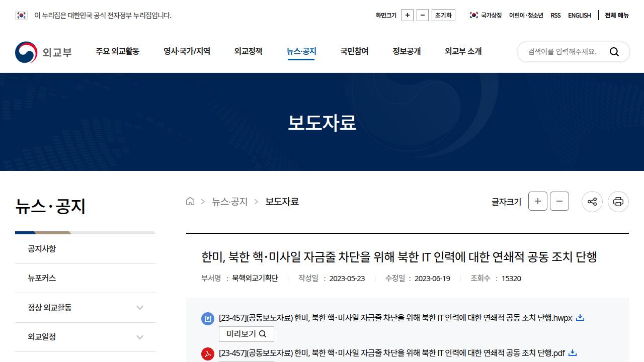The height and width of the screenshot is (362, 644).
Task: Switch to ENGLISH site
Action: click(x=580, y=15)
